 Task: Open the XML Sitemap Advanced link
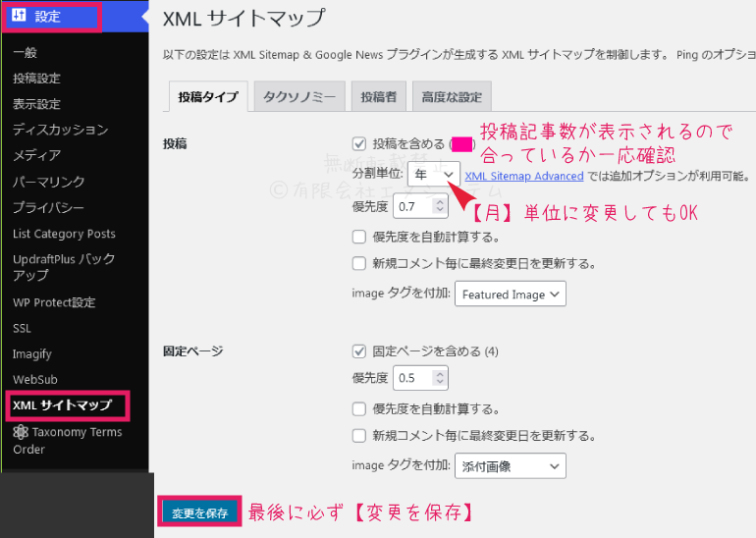pyautogui.click(x=524, y=176)
